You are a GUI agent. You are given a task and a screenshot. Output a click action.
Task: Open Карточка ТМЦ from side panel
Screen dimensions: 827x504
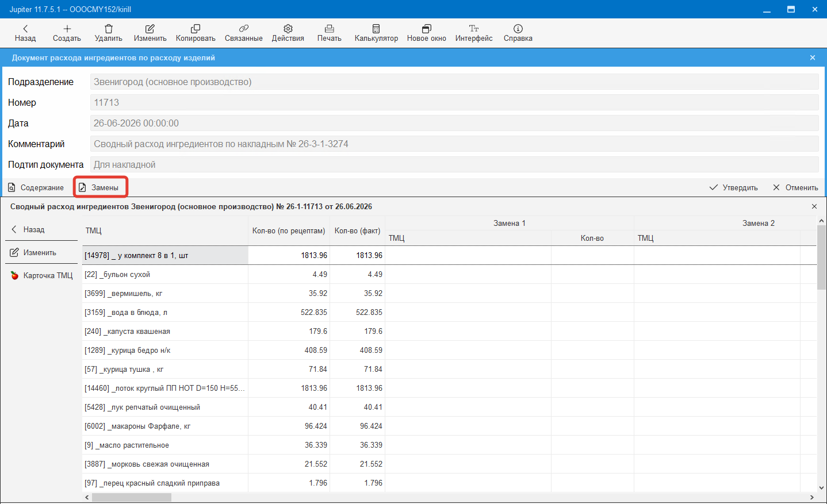41,275
